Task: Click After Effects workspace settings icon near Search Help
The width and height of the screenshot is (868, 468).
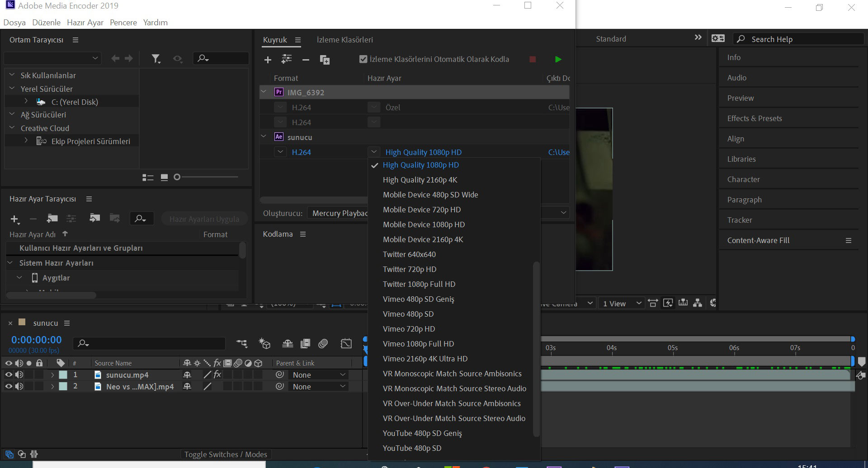Action: pyautogui.click(x=718, y=39)
